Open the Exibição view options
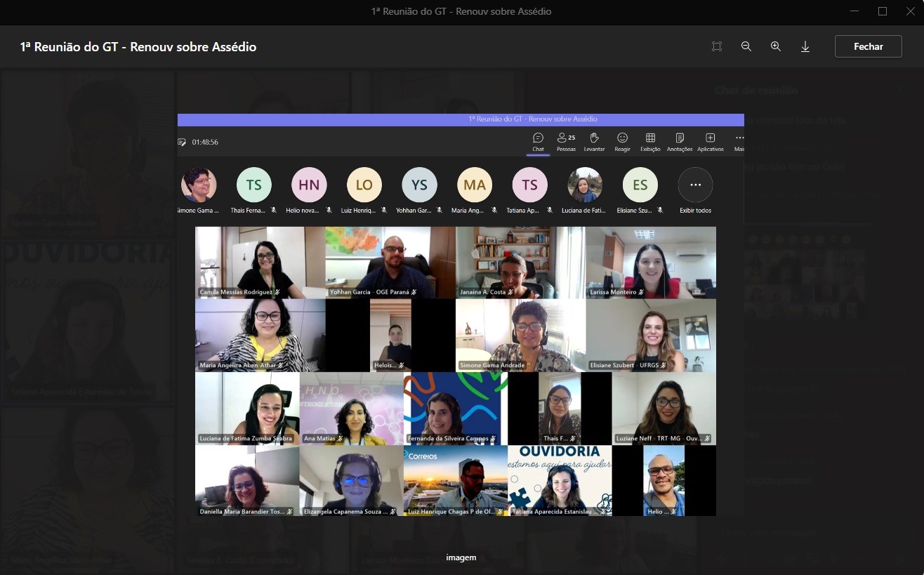 click(x=650, y=141)
